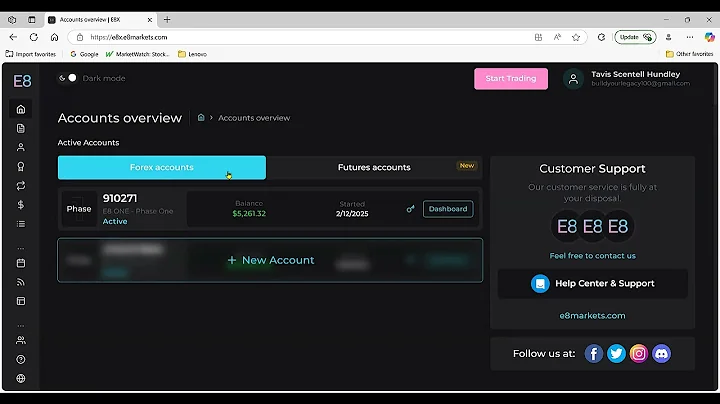Open the MarketWatch bookmark
The height and width of the screenshot is (404, 720).
(137, 54)
